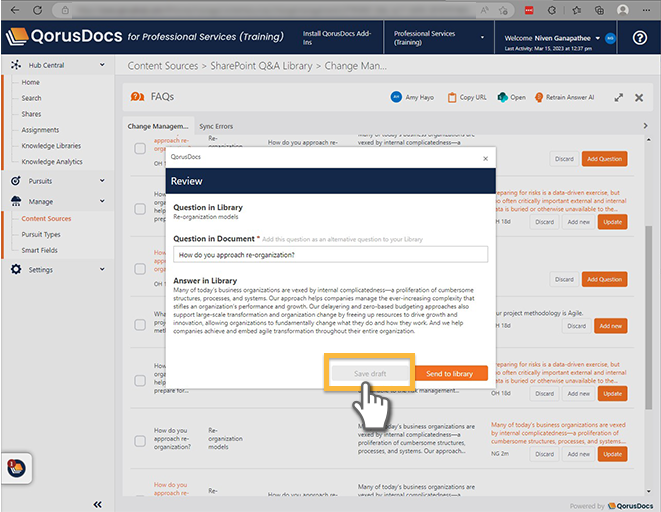Open Home in sidebar
The height and width of the screenshot is (512, 661).
tap(30, 82)
